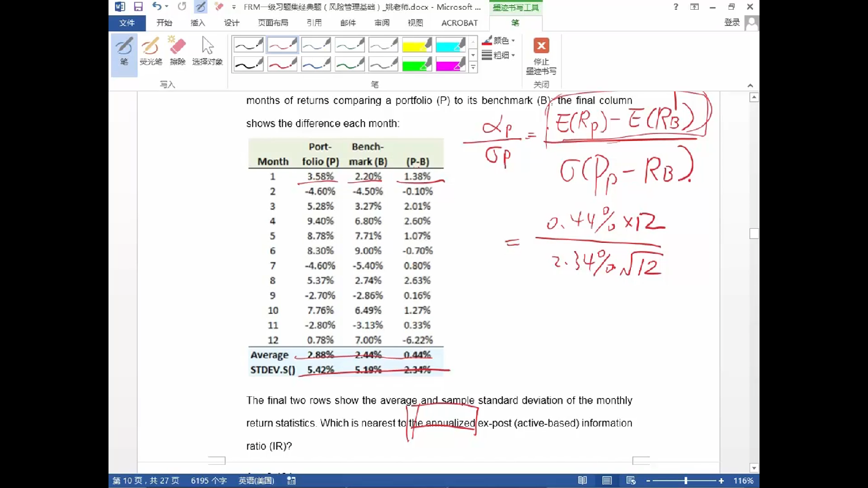Image resolution: width=868 pixels, height=488 pixels.
Task: Open Ribbon Display Options button
Action: point(694,7)
